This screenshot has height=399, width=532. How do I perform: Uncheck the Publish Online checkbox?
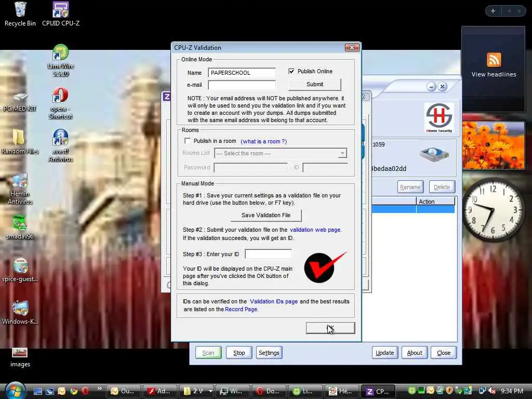(x=291, y=71)
